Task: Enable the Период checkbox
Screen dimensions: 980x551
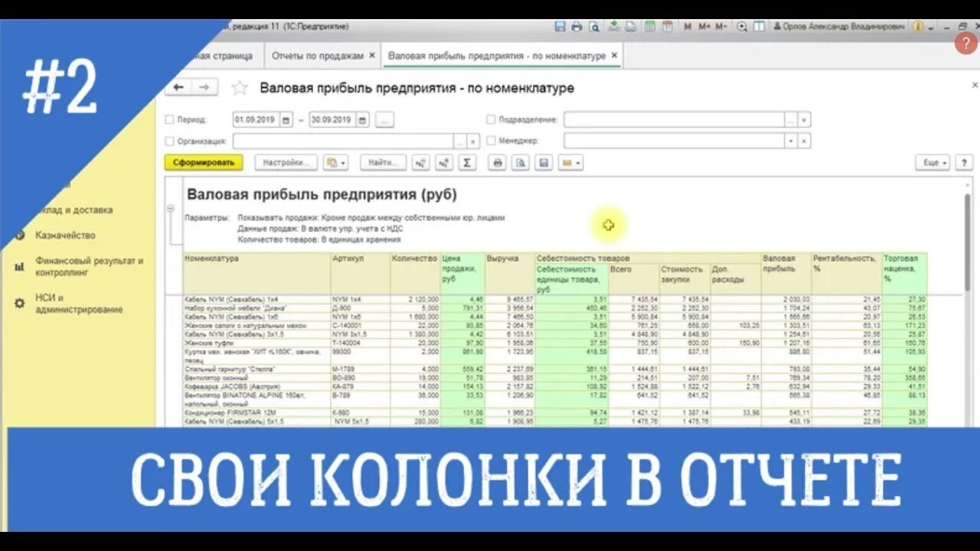Action: [x=169, y=120]
